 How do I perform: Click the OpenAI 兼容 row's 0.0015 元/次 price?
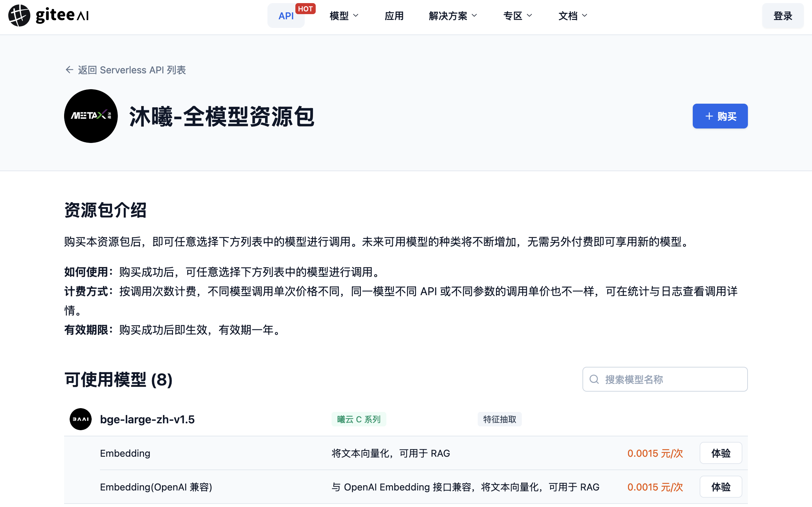655,487
